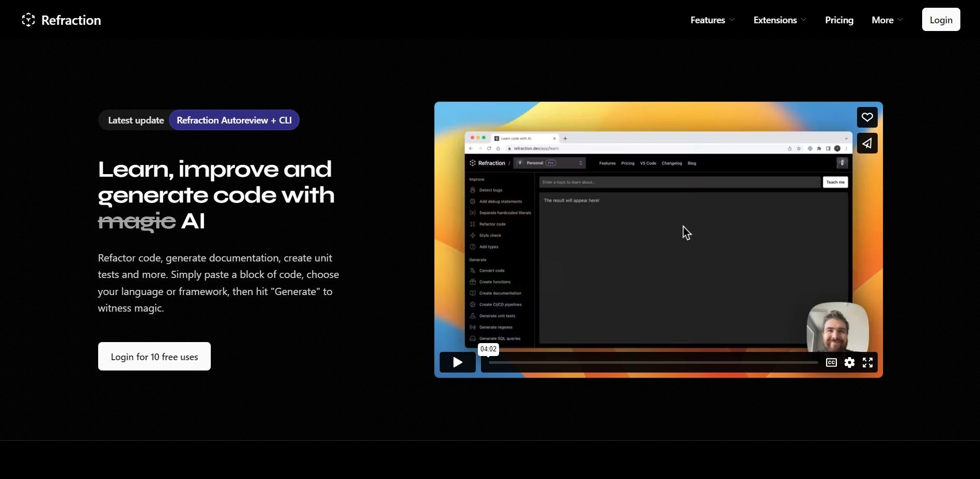Click the heart like icon on the video

pos(867,117)
